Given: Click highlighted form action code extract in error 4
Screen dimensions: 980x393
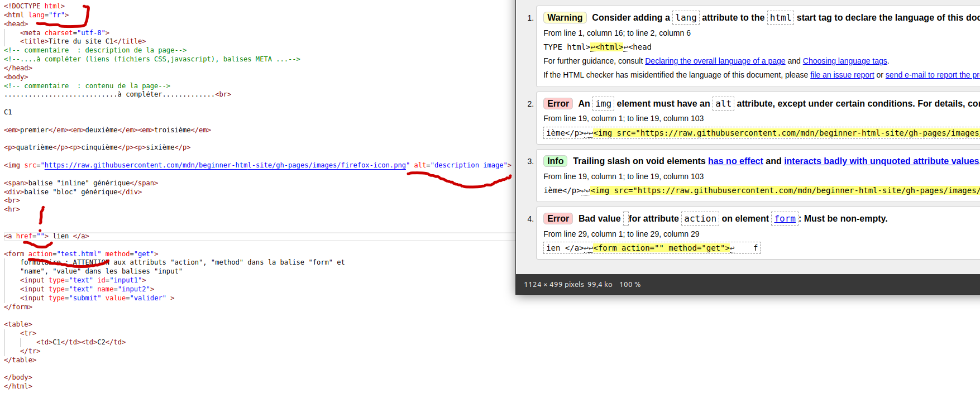Looking at the screenshot, I should (661, 248).
